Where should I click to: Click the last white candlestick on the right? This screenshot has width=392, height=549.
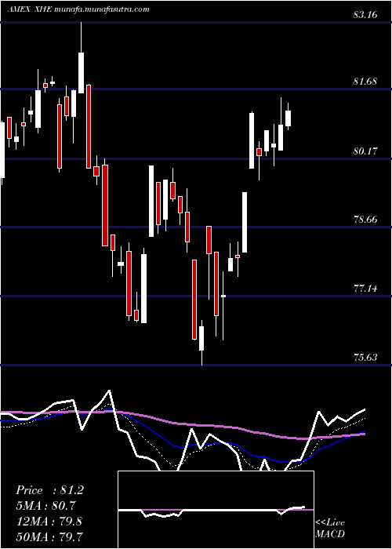click(x=288, y=118)
